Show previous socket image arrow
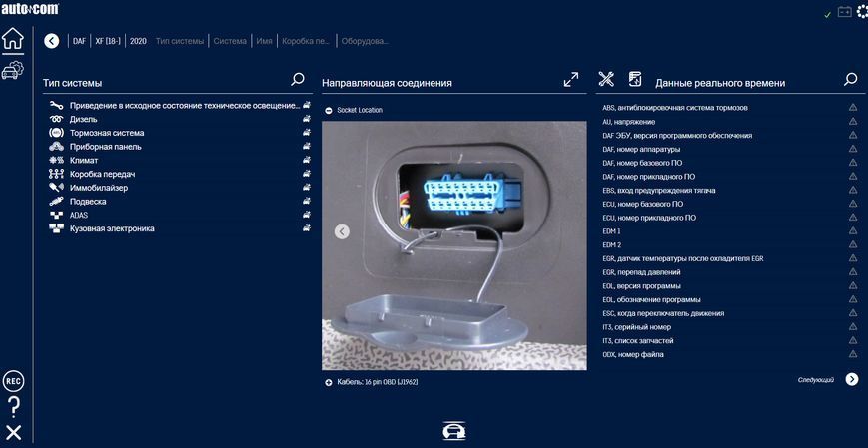This screenshot has height=448, width=868. click(x=343, y=231)
